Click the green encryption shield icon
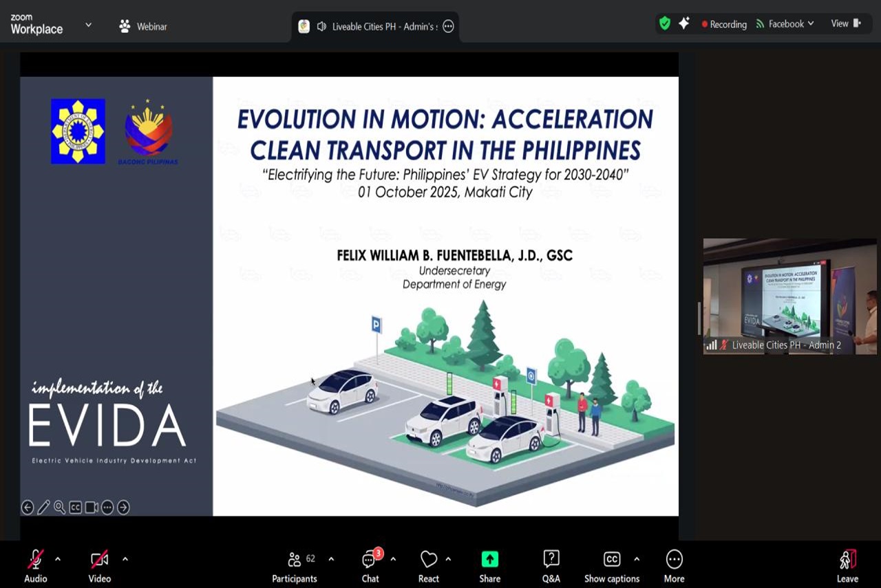Viewport: 881px width, 588px height. click(664, 24)
